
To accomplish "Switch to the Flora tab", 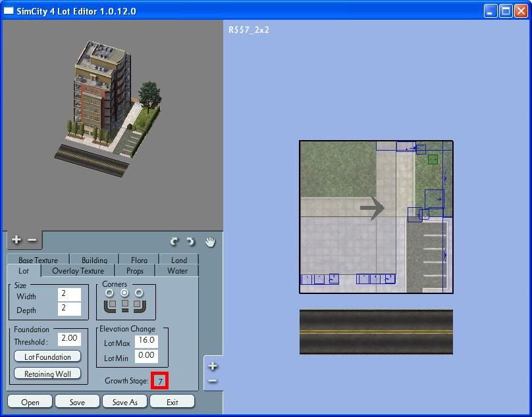I will click(139, 260).
